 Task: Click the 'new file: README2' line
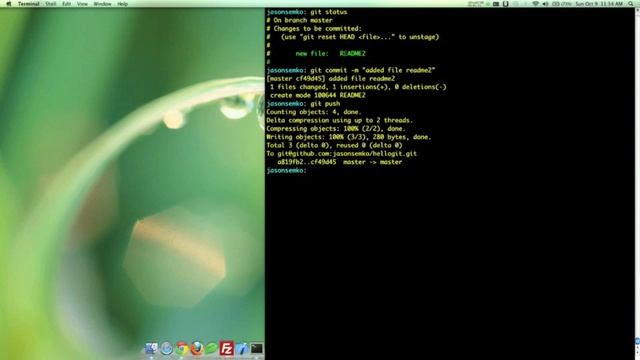coord(316,53)
